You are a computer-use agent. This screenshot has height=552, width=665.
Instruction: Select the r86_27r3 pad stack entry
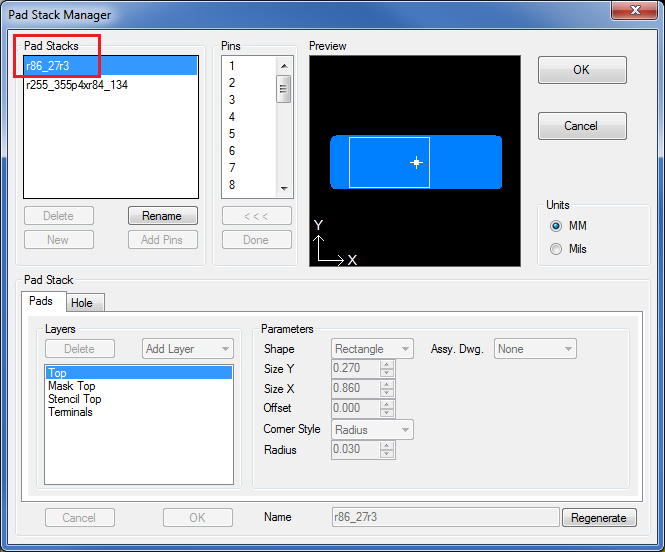48,66
